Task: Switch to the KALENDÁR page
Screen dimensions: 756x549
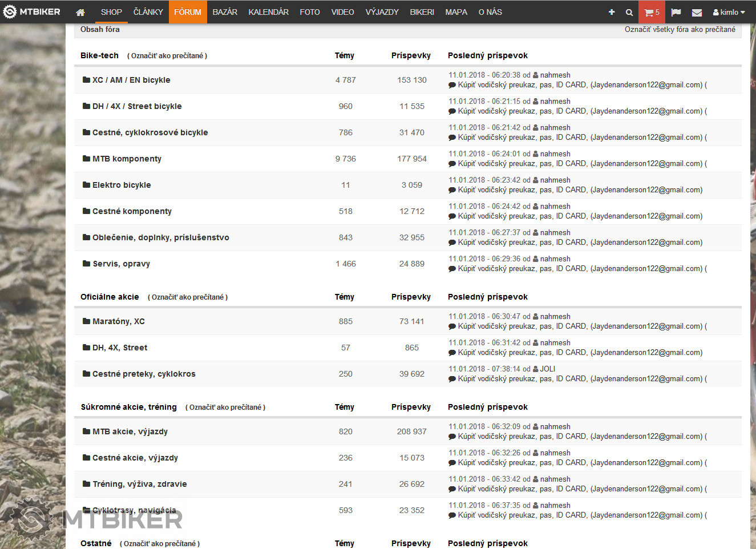Action: pos(268,12)
